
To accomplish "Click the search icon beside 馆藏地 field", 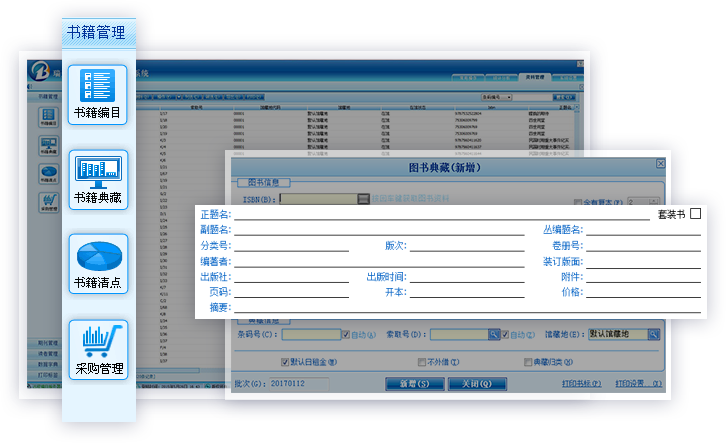I will pyautogui.click(x=653, y=334).
